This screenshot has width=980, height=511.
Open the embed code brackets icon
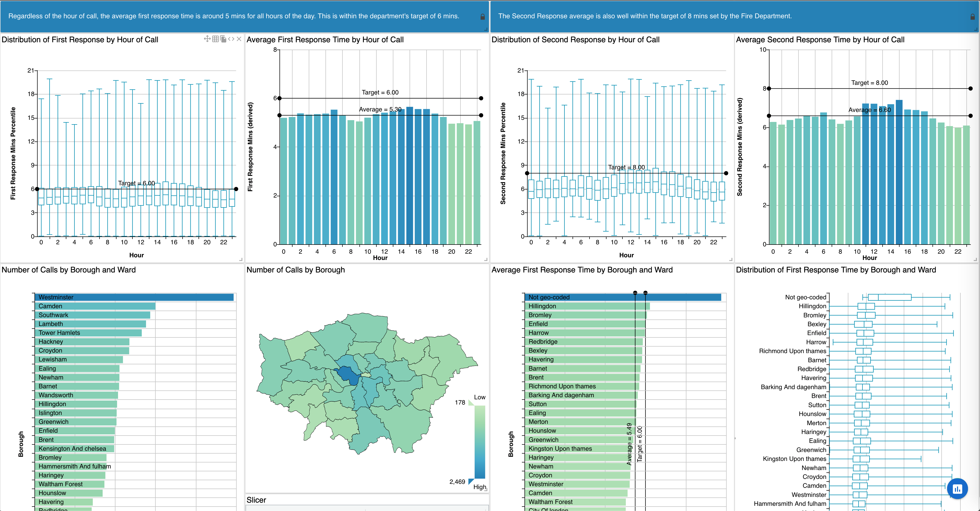(x=231, y=39)
